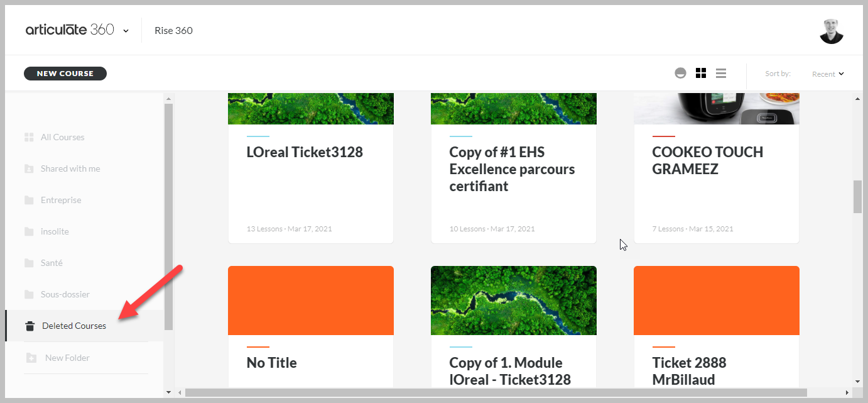
Task: Click the No Title orange cover
Action: tap(311, 301)
